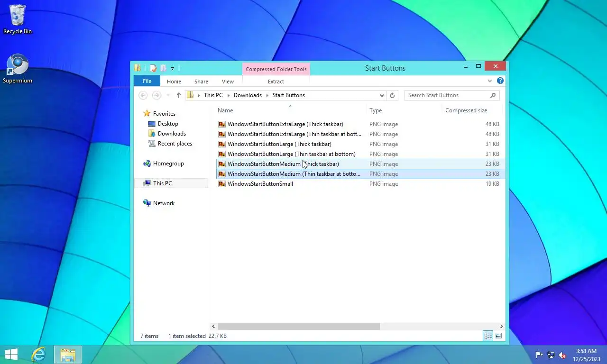Click the Compressed Folder Tools contextual tab
The image size is (607, 364).
(276, 69)
